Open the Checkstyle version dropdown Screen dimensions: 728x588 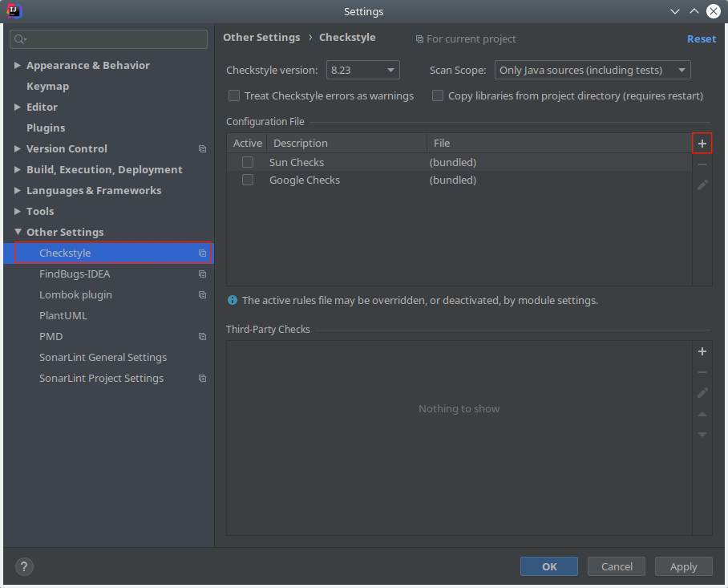tap(362, 71)
